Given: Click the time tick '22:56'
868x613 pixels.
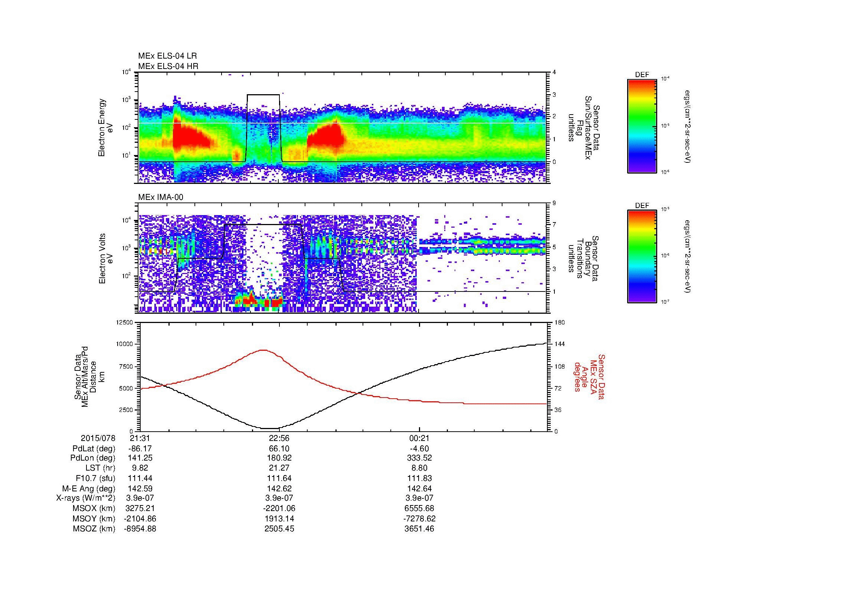Looking at the screenshot, I should (279, 438).
